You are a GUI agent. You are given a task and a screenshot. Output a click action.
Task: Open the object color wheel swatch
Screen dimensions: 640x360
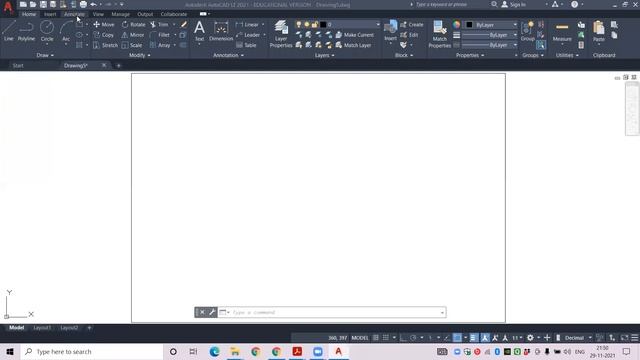coord(456,24)
